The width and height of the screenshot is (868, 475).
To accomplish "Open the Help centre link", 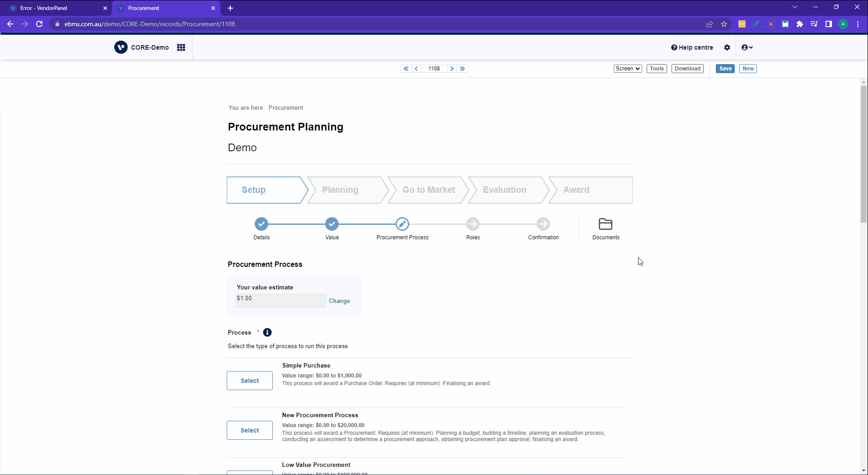I will [x=692, y=47].
